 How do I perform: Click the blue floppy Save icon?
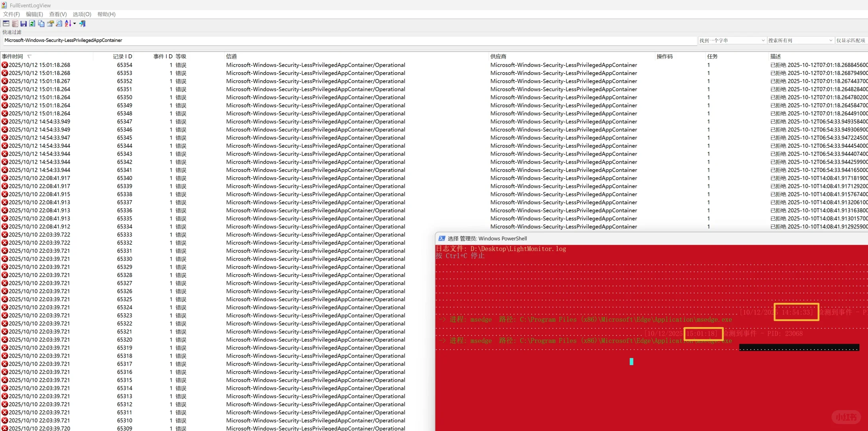[24, 24]
